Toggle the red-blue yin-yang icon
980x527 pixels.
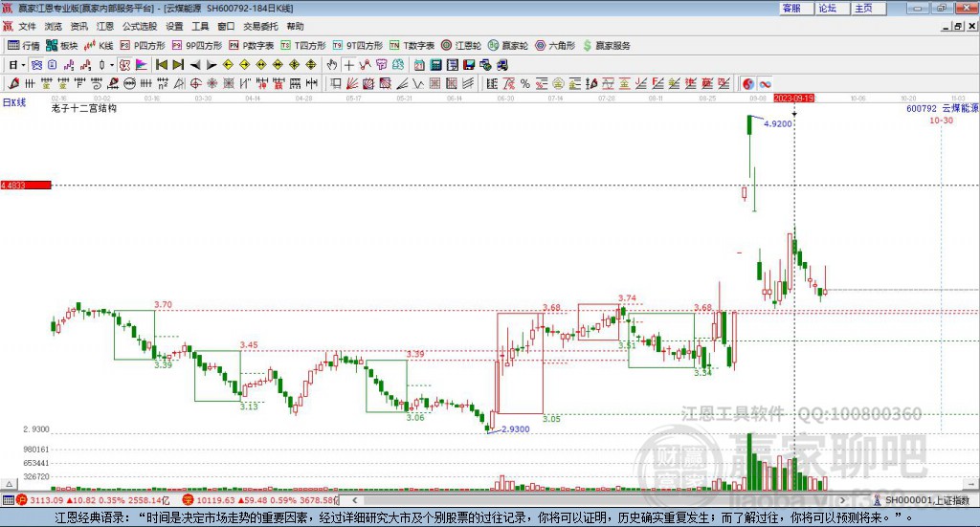tap(748, 83)
